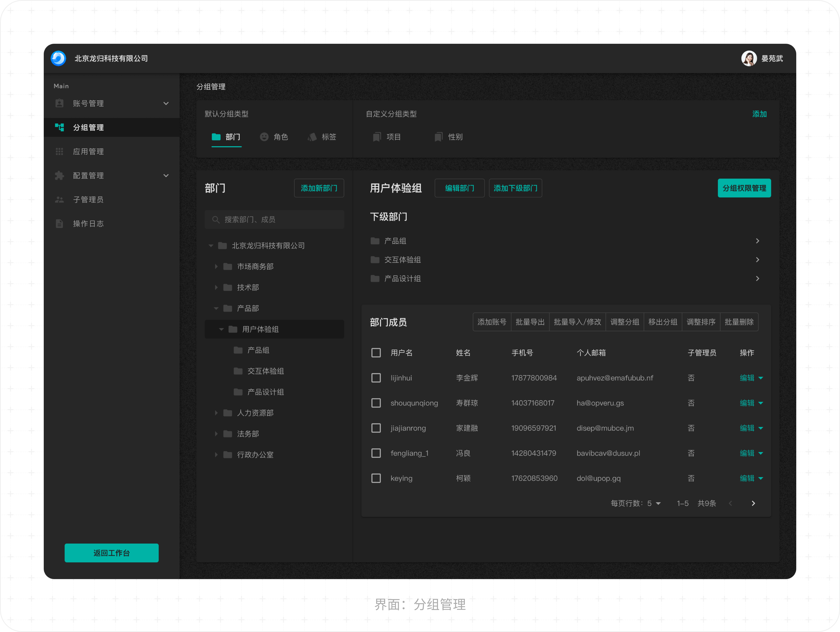Click the 分组管理 tree icon in sidebar
The width and height of the screenshot is (840, 632).
coord(59,127)
